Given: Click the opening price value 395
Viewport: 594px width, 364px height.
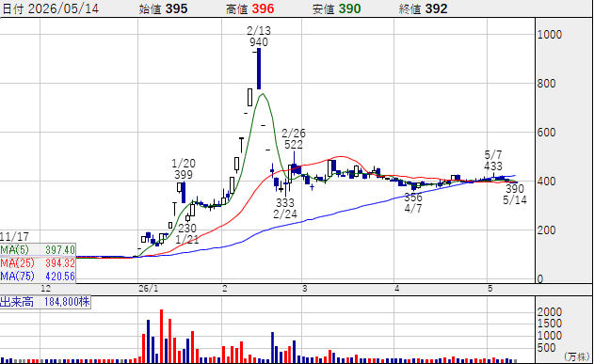Looking at the screenshot, I should (x=176, y=8).
